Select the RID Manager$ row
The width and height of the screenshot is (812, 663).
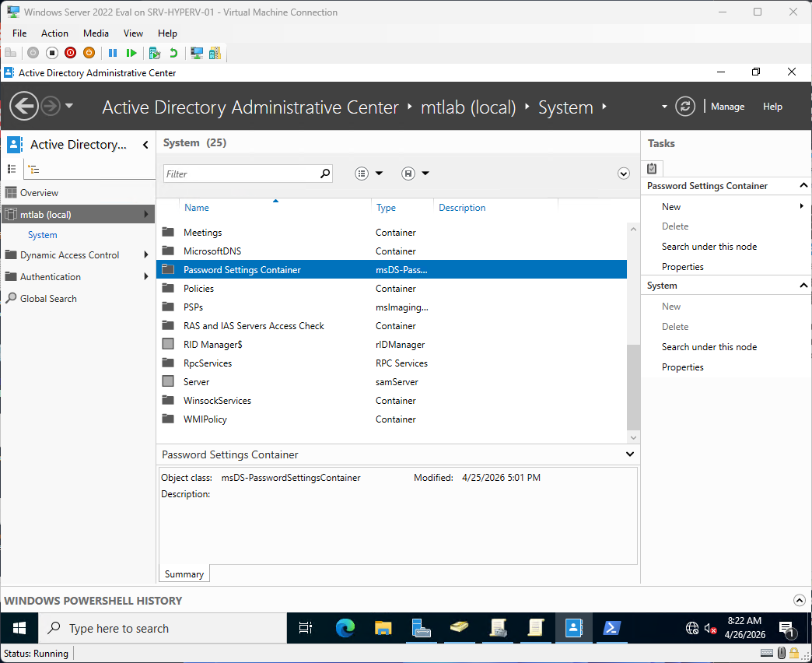[391, 345]
